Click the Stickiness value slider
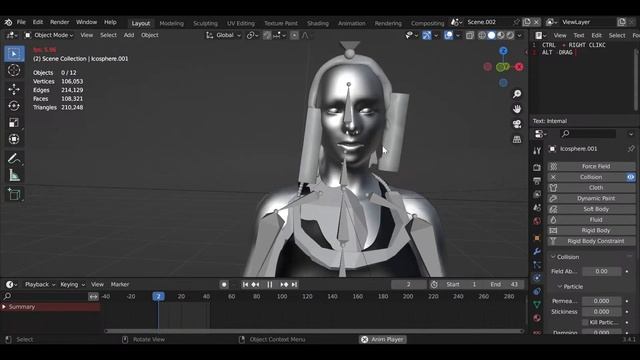The image size is (640, 360). [602, 311]
